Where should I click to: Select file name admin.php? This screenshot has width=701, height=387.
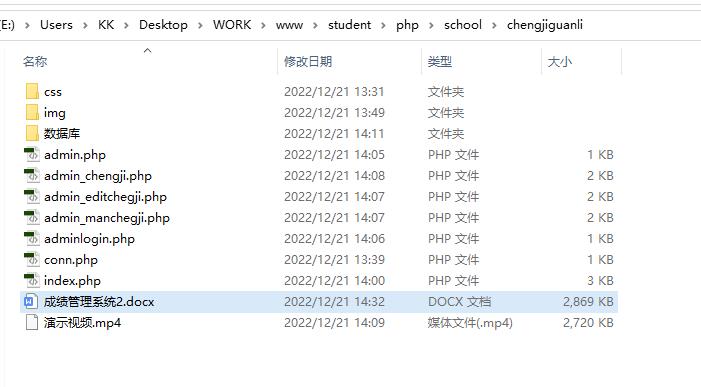75,155
